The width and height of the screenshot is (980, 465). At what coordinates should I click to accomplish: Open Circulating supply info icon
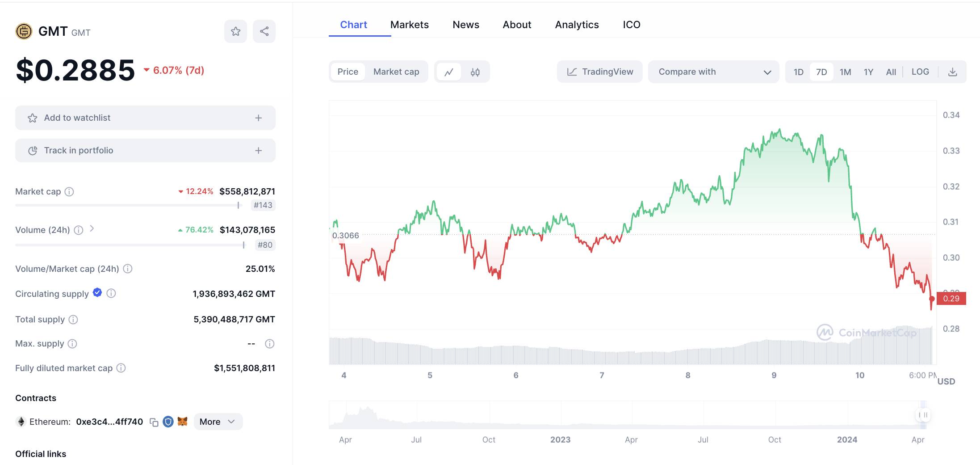(x=111, y=293)
